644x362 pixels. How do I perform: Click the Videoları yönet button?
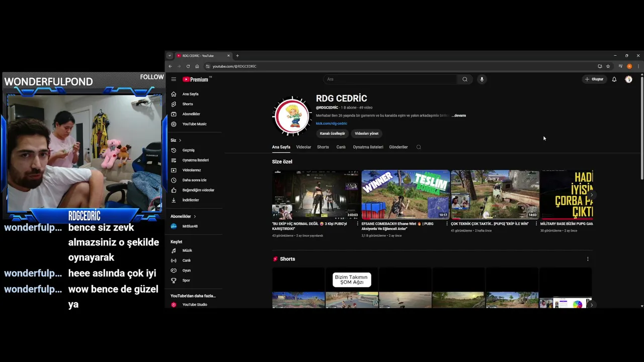366,134
